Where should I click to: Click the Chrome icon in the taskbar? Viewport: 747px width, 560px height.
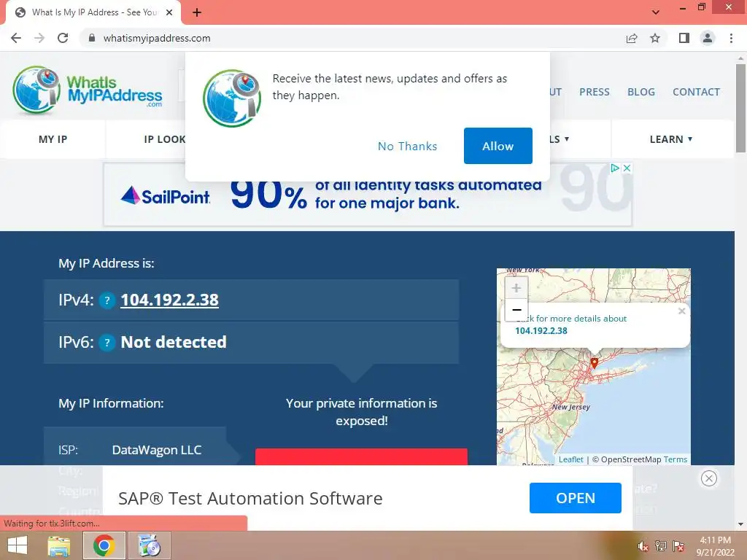pos(104,545)
